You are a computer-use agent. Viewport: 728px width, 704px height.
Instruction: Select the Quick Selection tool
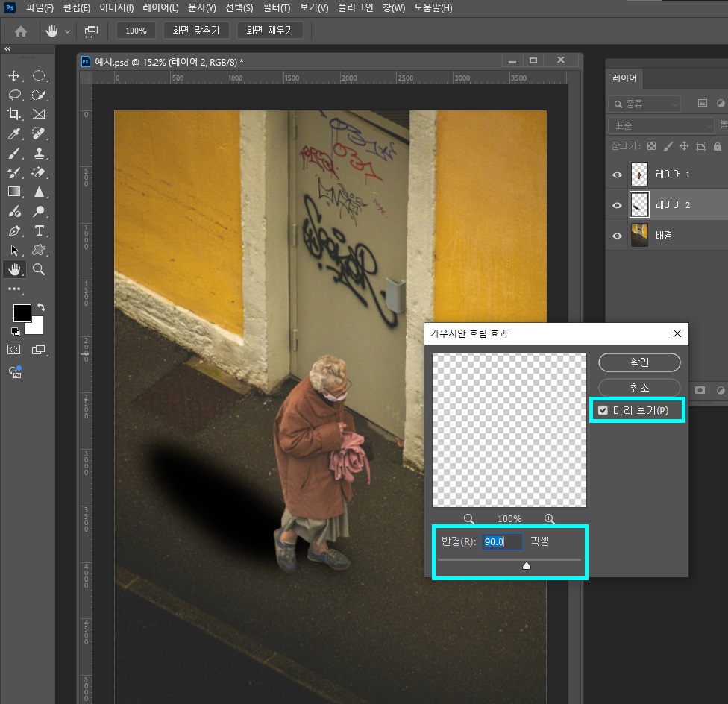coord(39,95)
